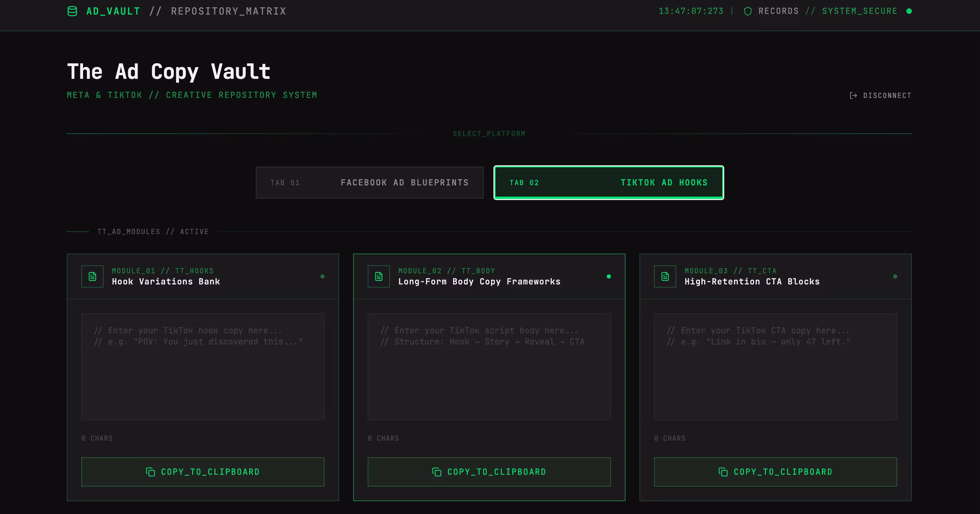The image size is (980, 514).
Task: Click the MODULE_01 // TT_HOOKS label
Action: tap(163, 271)
